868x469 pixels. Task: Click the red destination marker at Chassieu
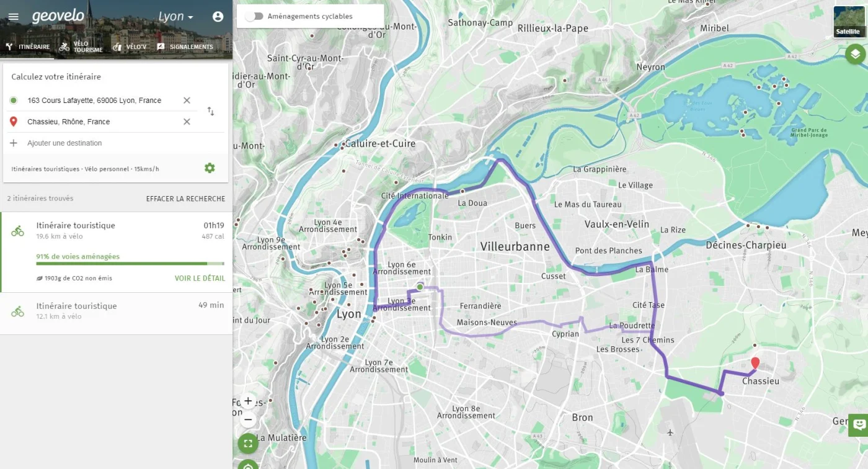click(x=755, y=364)
